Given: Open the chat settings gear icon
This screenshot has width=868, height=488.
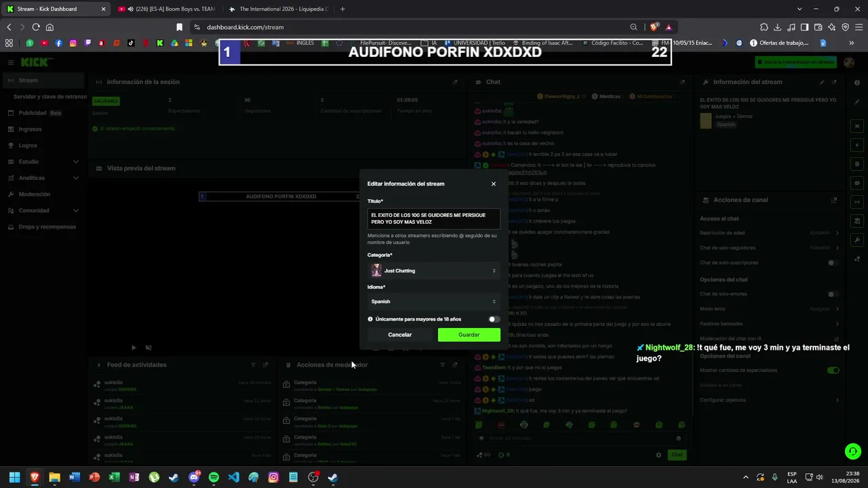Looking at the screenshot, I should (658, 455).
